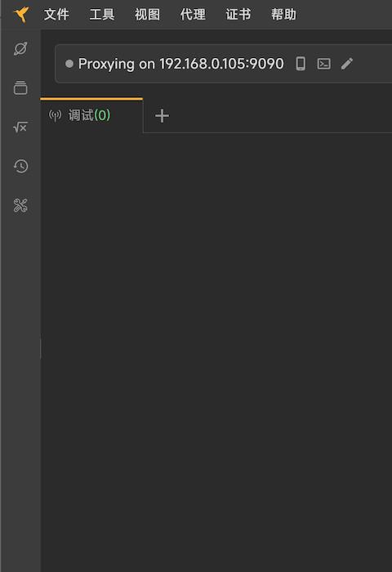Click the Proxying on 192.168.0.105:9090 text
The image size is (392, 572).
pos(180,64)
